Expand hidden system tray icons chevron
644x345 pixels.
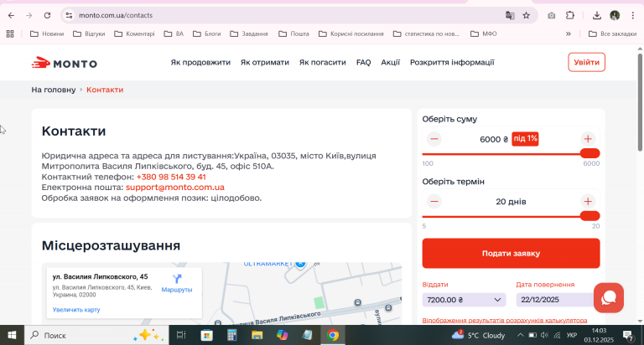(x=520, y=335)
